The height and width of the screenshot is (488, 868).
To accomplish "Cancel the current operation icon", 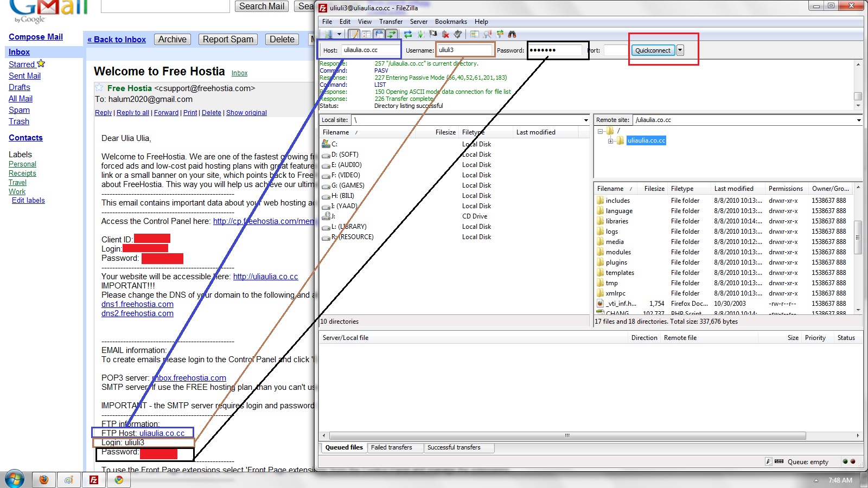I will (433, 34).
